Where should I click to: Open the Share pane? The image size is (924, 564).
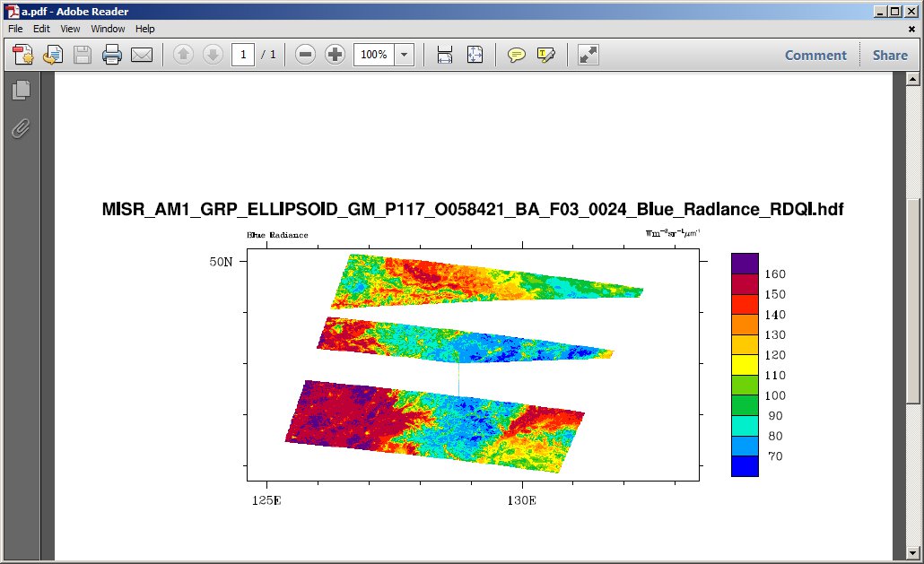tap(890, 55)
